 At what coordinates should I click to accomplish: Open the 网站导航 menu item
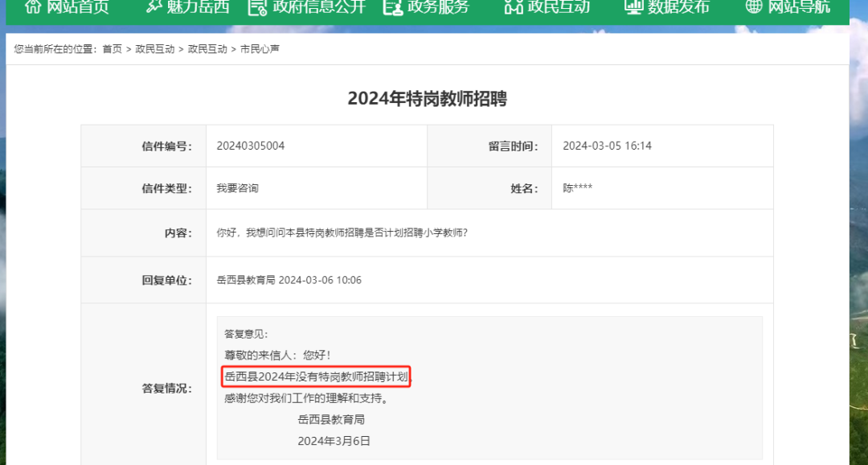click(799, 6)
